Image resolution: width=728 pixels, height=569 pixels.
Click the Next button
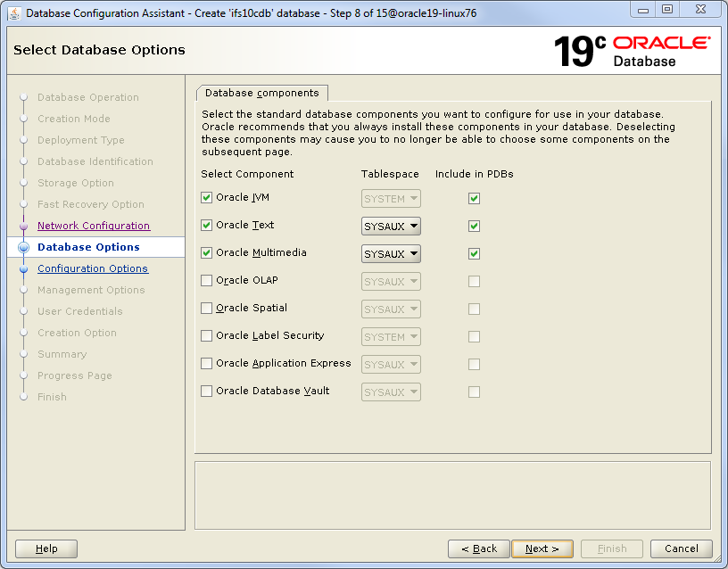542,548
